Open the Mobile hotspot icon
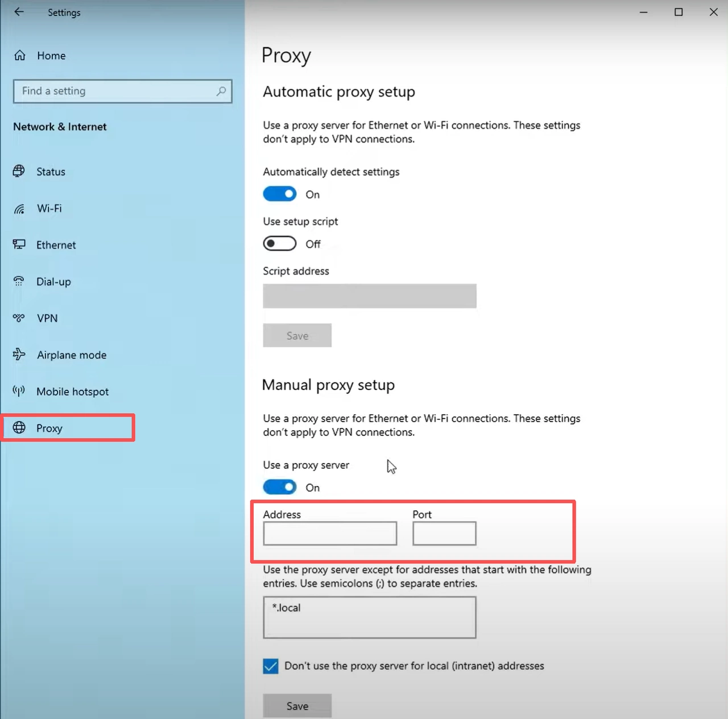This screenshot has width=728, height=719. coord(19,391)
